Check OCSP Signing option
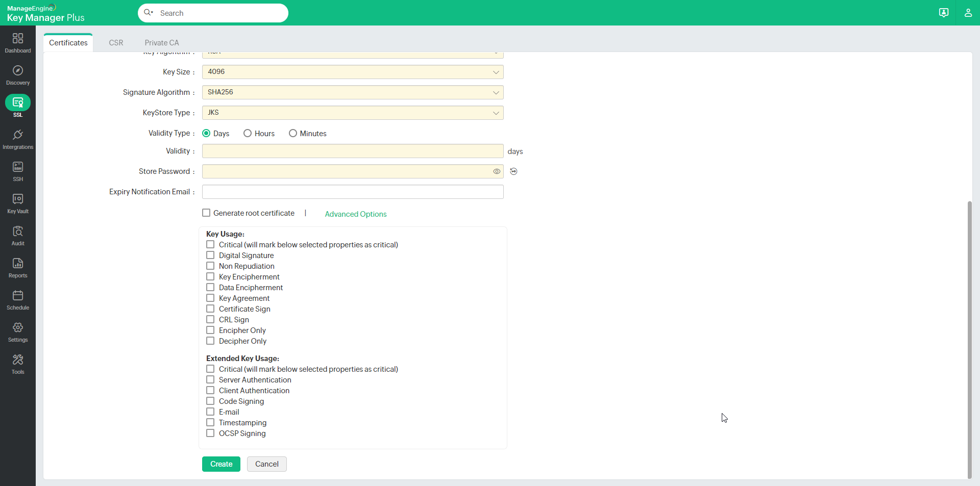This screenshot has width=980, height=486. pos(210,433)
